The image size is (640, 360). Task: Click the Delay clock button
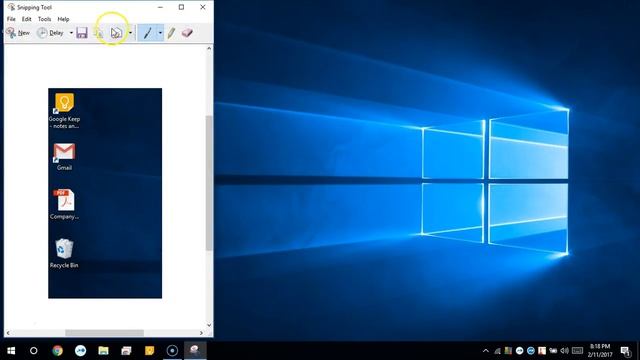click(50, 33)
